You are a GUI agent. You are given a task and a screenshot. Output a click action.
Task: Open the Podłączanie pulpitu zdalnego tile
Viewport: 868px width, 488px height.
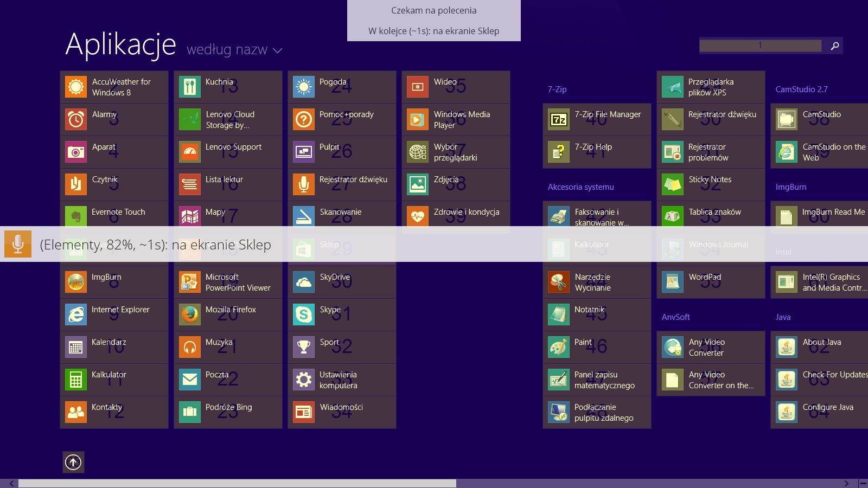[x=597, y=412]
